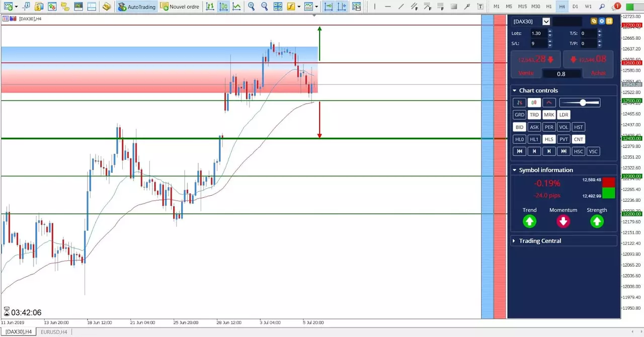Click the Lots input field
Image resolution: width=644 pixels, height=337 pixels.
539,33
